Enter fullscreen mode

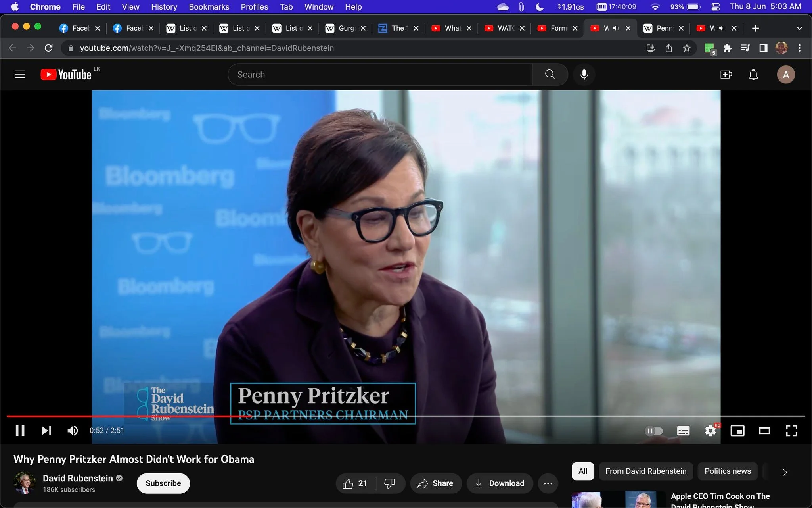tap(791, 431)
